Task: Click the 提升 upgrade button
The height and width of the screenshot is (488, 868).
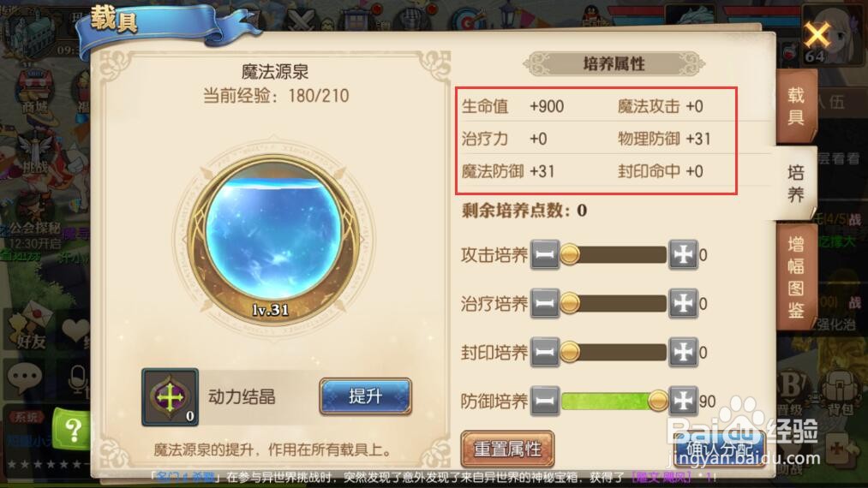Action: point(365,396)
